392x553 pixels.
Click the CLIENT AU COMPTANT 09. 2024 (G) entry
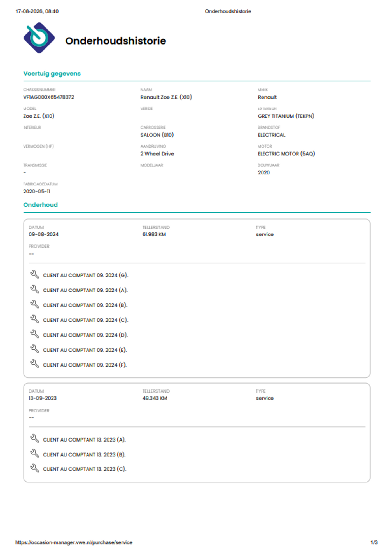pos(86,275)
